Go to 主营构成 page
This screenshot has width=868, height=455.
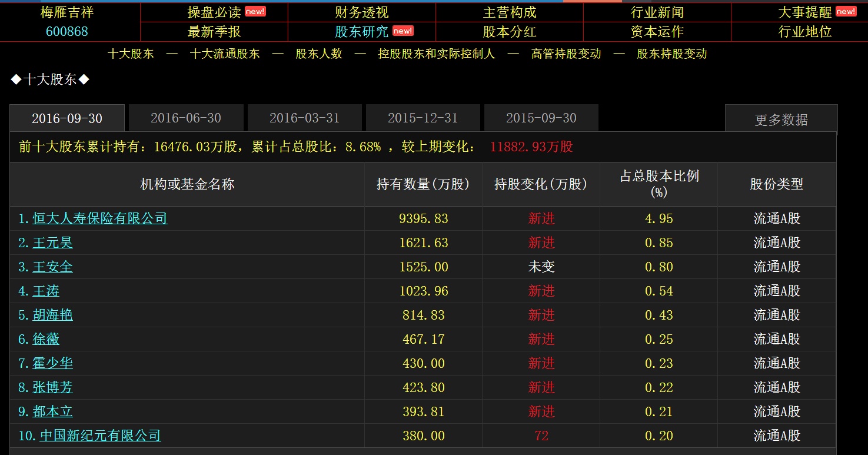pos(510,12)
